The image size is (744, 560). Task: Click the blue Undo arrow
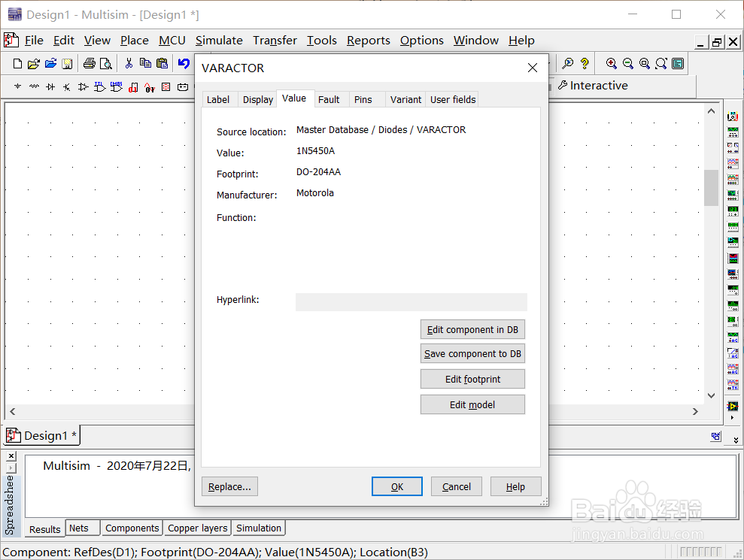(x=184, y=64)
